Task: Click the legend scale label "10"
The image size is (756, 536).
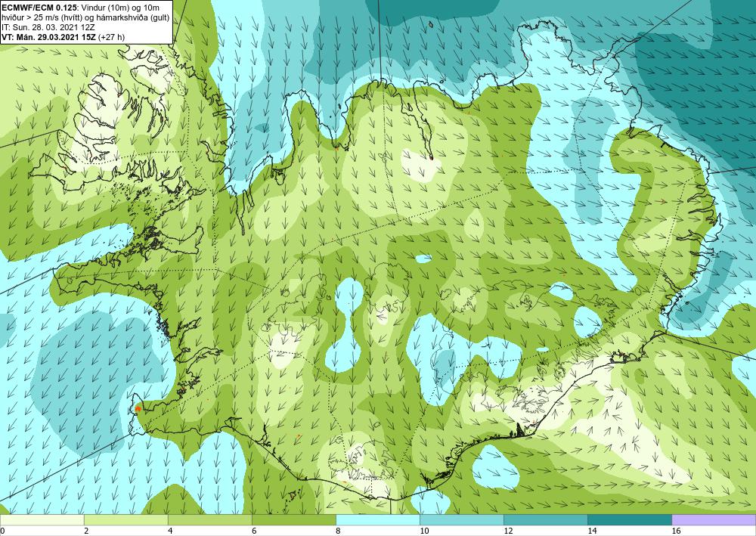Action: (425, 531)
